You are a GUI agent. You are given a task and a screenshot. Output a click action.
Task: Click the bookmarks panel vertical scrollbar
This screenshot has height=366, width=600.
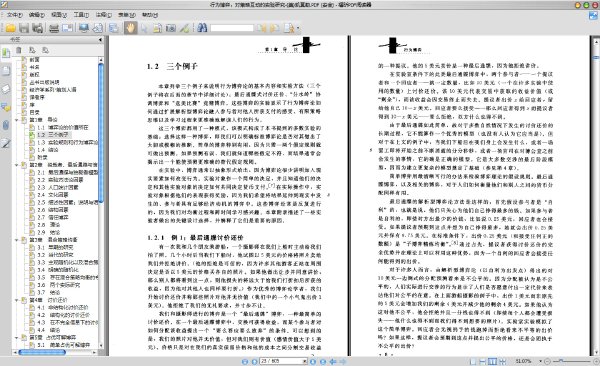[x=101, y=134]
